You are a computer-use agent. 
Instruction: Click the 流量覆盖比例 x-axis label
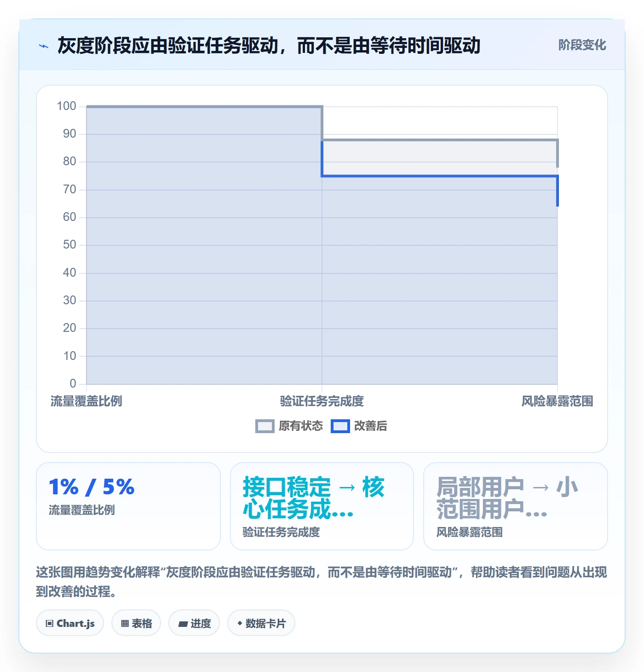click(x=86, y=401)
